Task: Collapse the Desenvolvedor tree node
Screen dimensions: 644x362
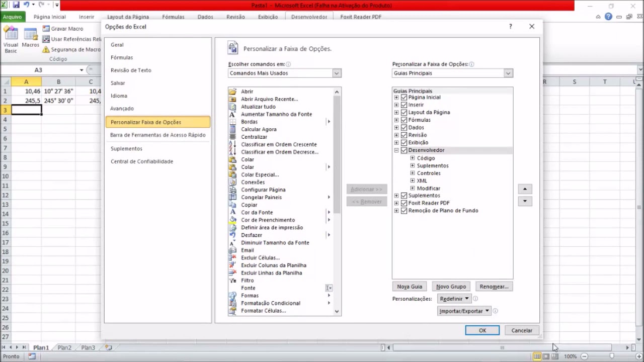Action: pos(396,150)
